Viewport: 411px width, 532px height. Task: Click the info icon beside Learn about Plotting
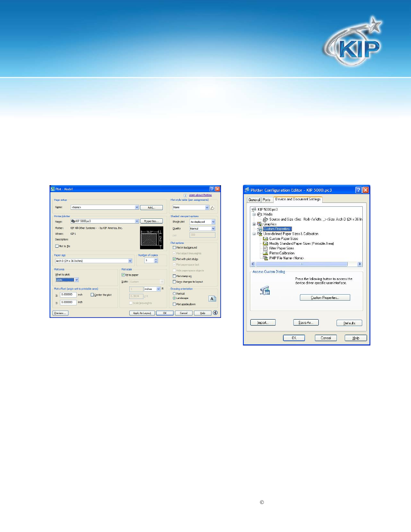(x=185, y=195)
